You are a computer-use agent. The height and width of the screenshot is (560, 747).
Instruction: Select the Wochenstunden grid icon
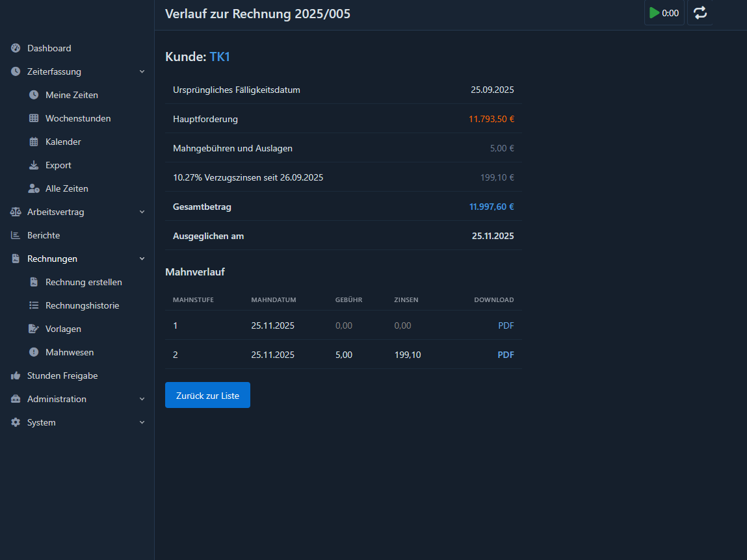[33, 118]
